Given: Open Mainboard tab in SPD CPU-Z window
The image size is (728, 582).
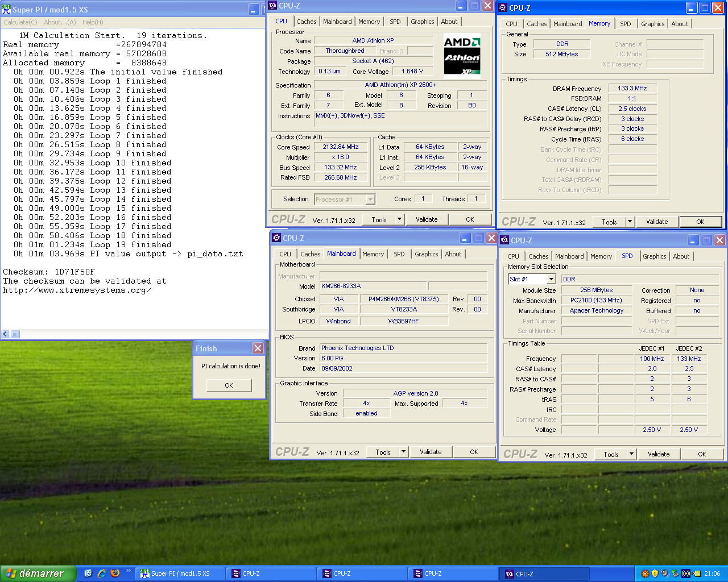Looking at the screenshot, I should pyautogui.click(x=569, y=256).
